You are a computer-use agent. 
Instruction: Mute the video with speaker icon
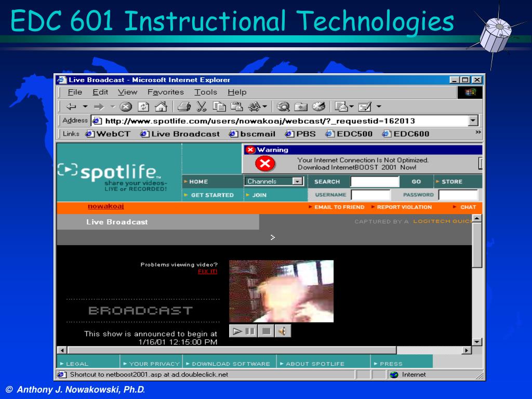click(282, 331)
